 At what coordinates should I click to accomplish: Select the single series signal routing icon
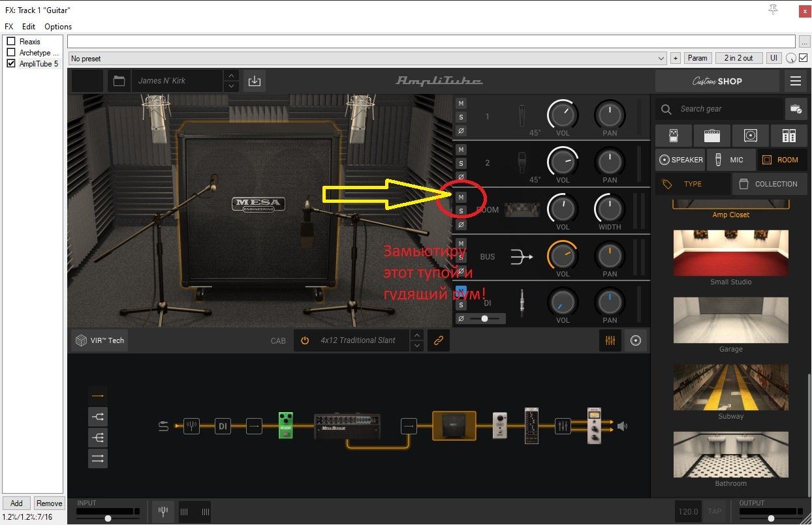98,395
